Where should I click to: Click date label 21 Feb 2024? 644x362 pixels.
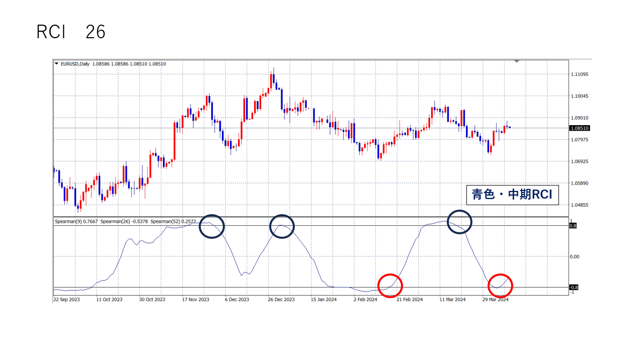click(x=409, y=299)
